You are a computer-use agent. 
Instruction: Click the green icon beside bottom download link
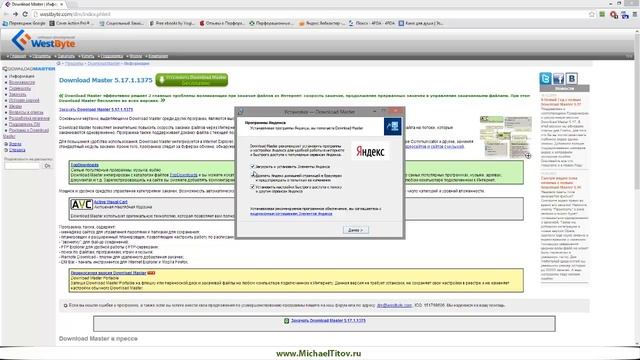(x=287, y=321)
